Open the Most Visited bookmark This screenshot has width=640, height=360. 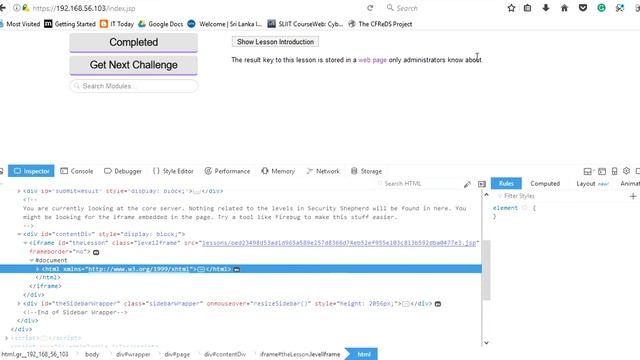pos(20,24)
